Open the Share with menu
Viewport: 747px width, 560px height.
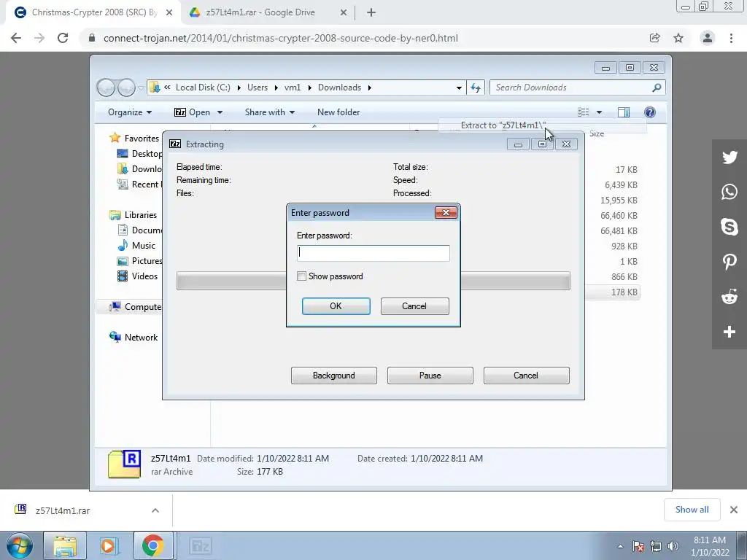[270, 112]
